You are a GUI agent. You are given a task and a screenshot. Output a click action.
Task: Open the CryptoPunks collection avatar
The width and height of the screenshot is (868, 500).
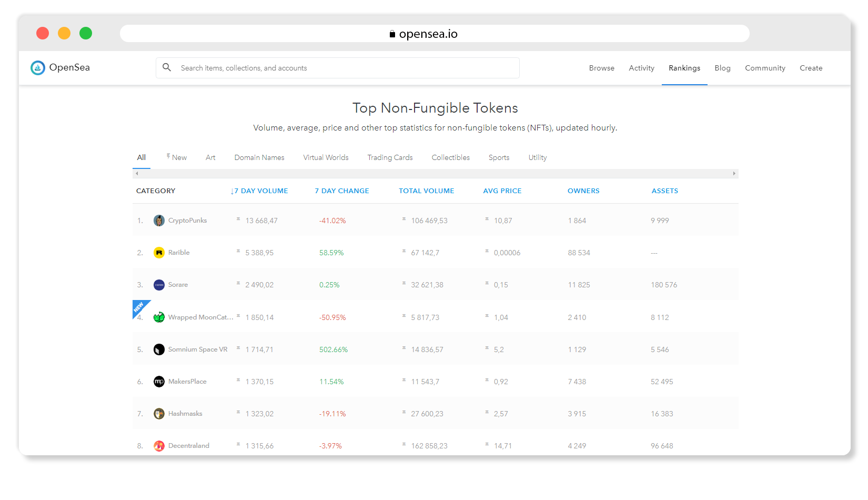(x=159, y=221)
